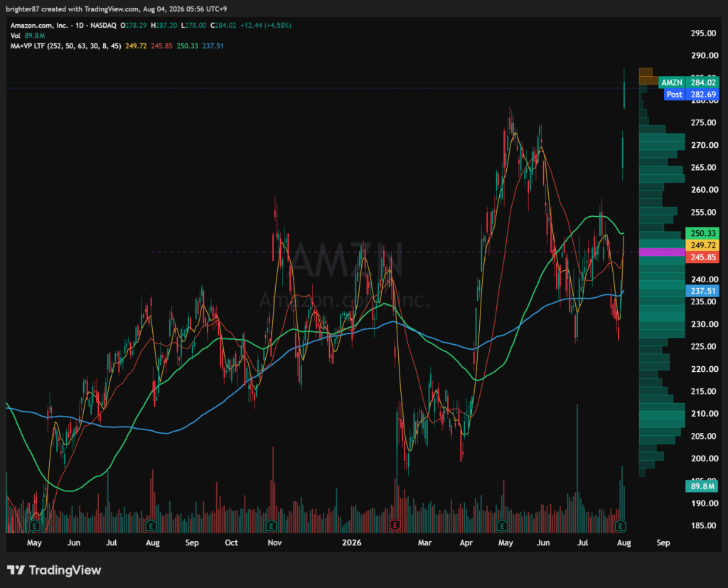Click the latest earnings marker beneath the gap-up candle
The height and width of the screenshot is (588, 728).
(x=620, y=525)
